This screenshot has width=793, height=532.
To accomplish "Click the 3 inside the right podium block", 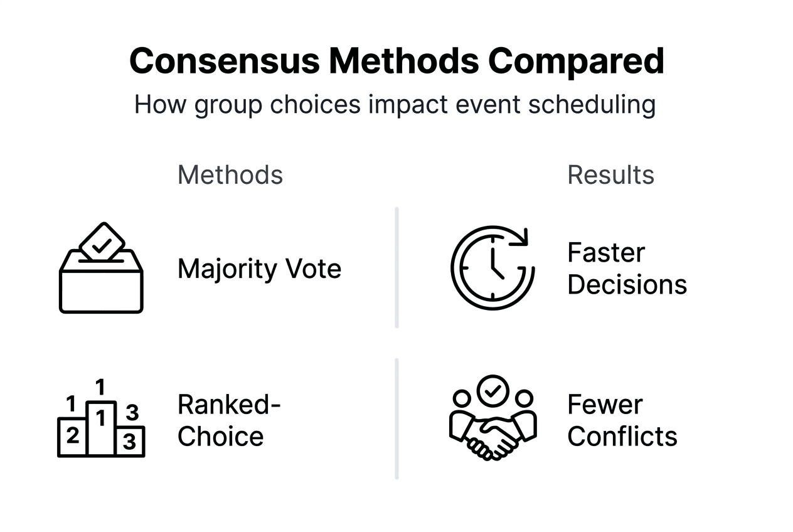I will (x=129, y=442).
